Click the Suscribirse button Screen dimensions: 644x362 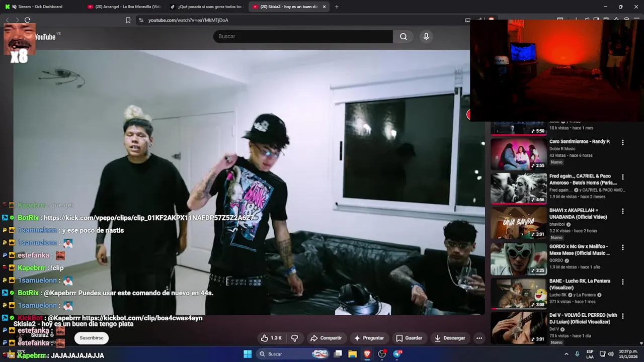(92, 338)
